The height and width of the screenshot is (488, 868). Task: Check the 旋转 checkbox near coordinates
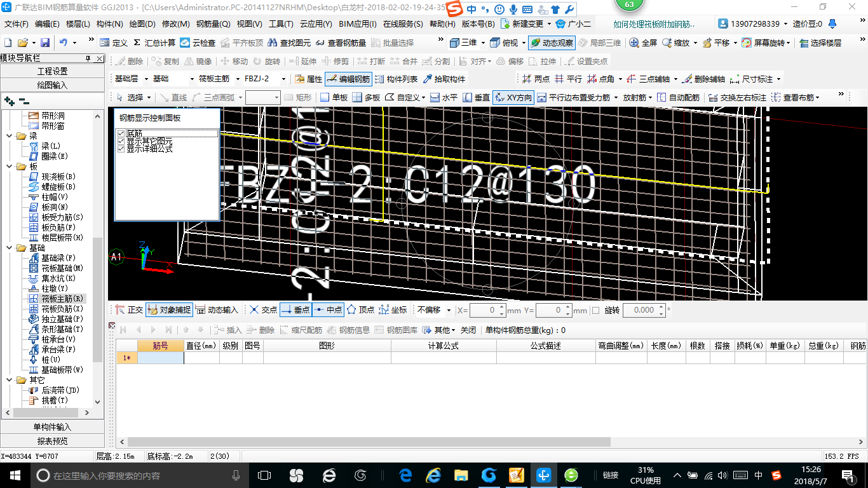point(595,310)
